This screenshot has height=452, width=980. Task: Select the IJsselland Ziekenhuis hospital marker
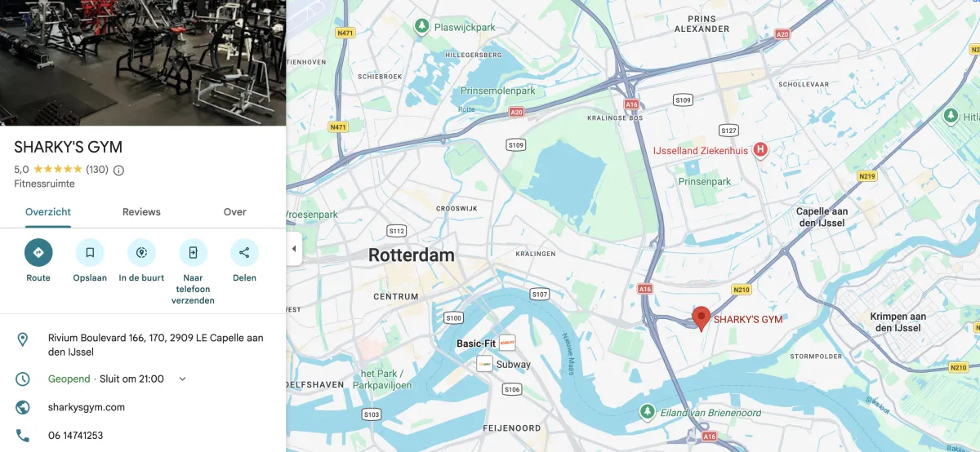coord(760,150)
